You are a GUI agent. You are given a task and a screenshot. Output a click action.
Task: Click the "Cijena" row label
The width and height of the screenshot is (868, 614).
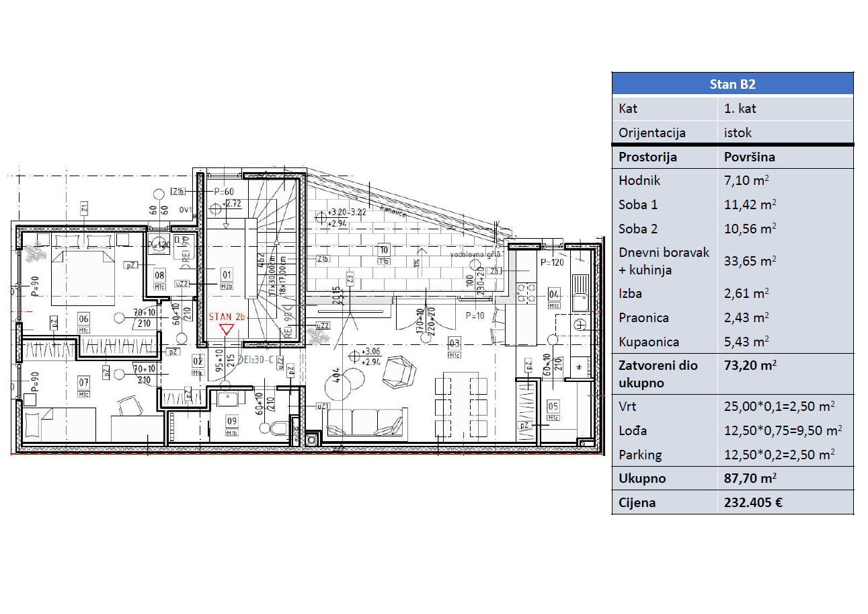click(637, 503)
